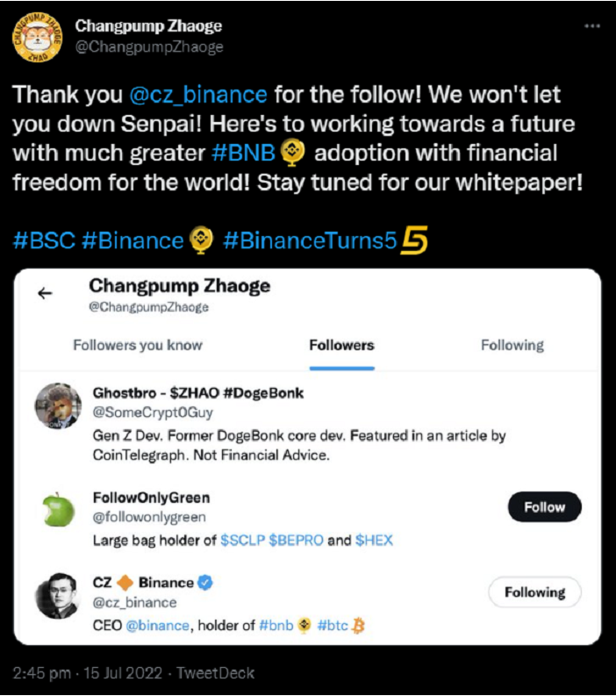This screenshot has width=616, height=696.
Task: Click the Changpump Zhaoge profile avatar
Action: pyautogui.click(x=36, y=35)
